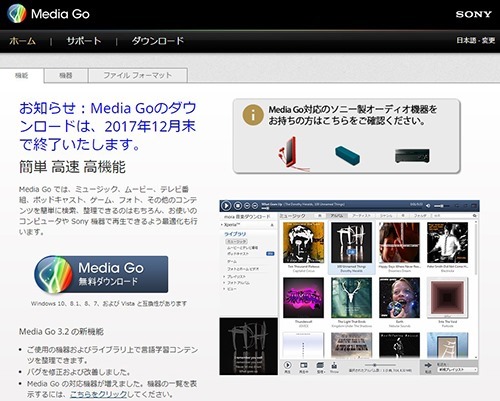Click the play button in app screenshot
The width and height of the screenshot is (500, 401).
(x=226, y=206)
